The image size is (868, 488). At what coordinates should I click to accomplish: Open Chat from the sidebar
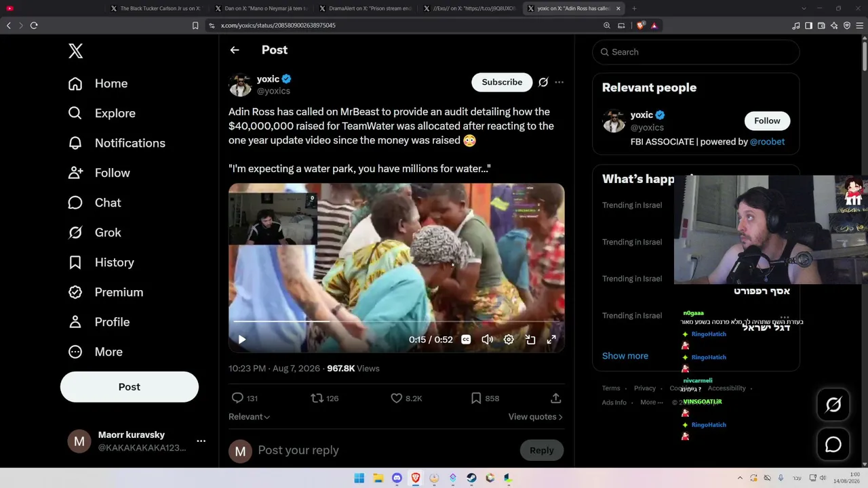pos(94,203)
